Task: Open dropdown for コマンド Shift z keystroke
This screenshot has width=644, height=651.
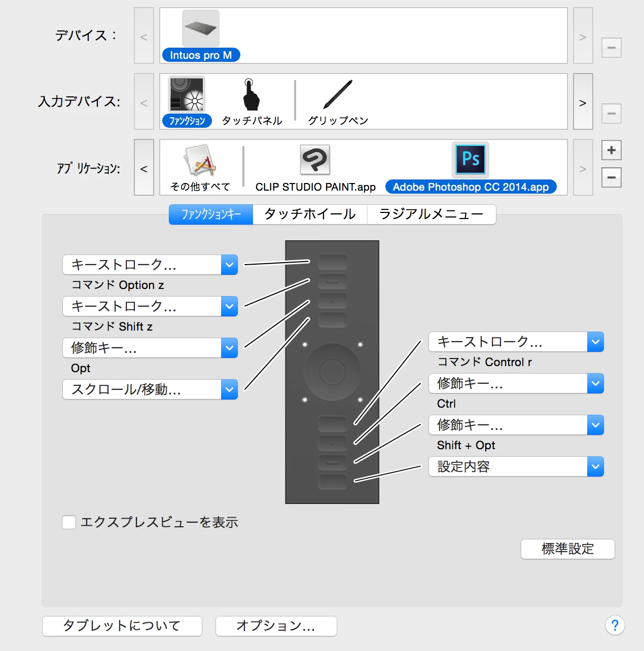Action: [x=150, y=306]
